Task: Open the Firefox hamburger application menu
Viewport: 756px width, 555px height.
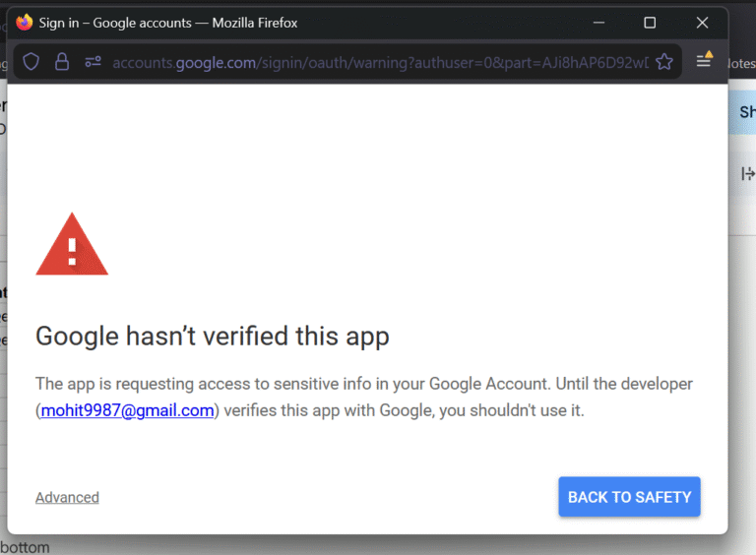Action: [x=704, y=61]
